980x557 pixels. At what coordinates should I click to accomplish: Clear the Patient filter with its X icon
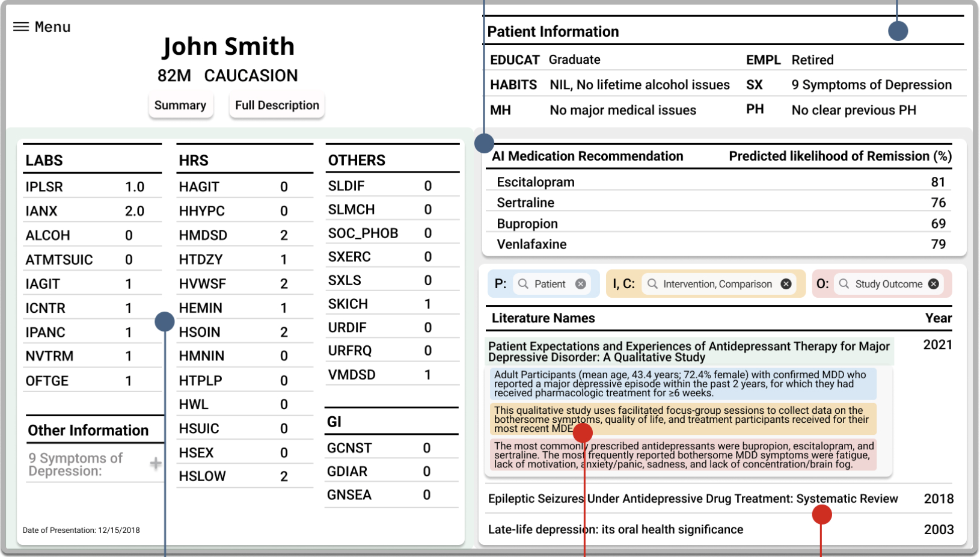coord(580,284)
